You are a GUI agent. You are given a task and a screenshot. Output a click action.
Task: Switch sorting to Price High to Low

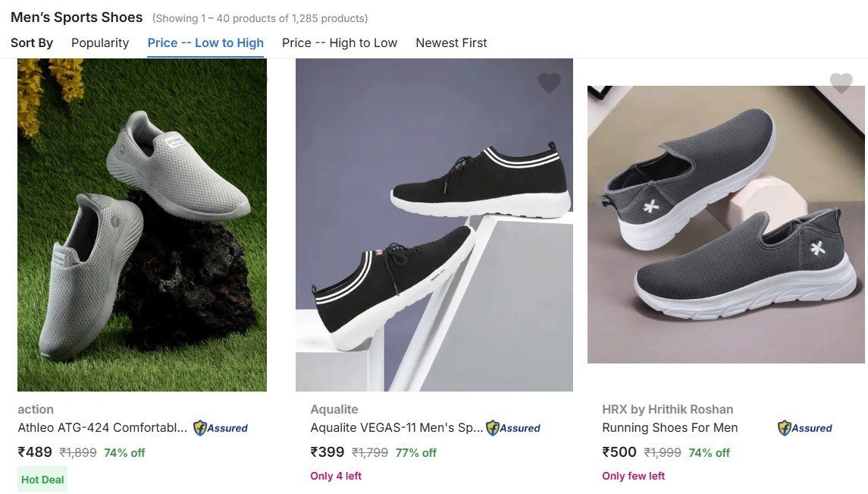pos(339,42)
